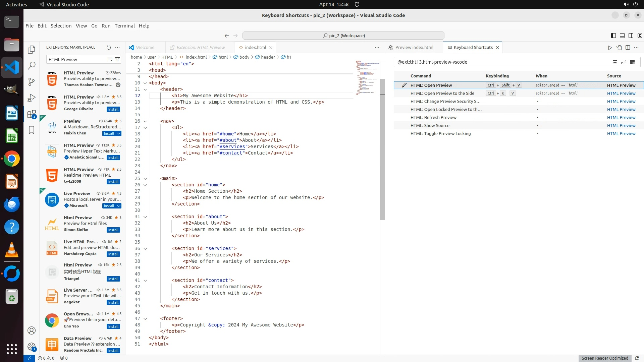Switch to the Preview index.html tab

coord(414,48)
